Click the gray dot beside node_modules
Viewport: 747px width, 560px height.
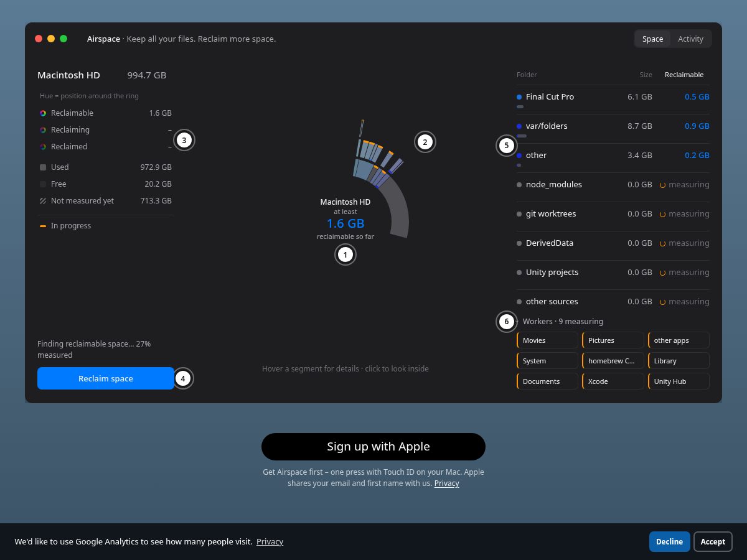pyautogui.click(x=519, y=185)
